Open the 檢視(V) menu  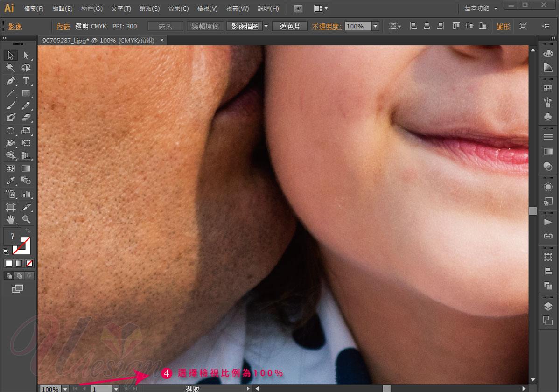[207, 8]
